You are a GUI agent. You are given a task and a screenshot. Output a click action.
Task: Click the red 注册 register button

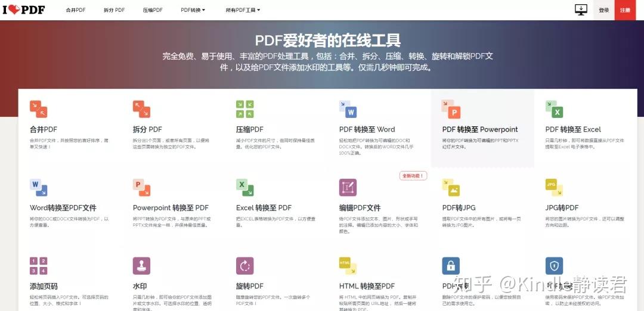625,10
